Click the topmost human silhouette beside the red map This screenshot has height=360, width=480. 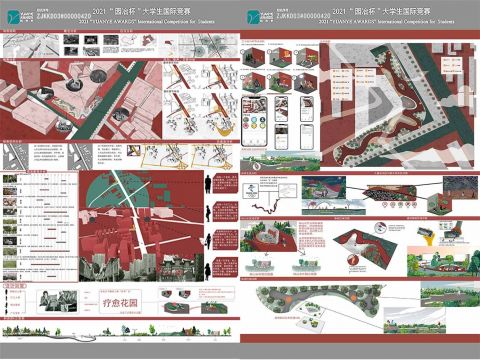(x=208, y=184)
